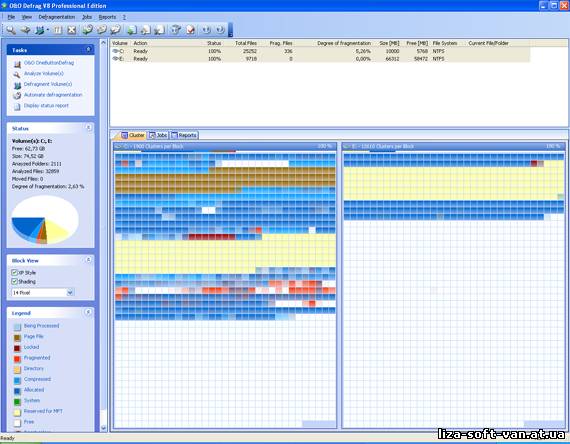570x444 pixels.
Task: Select the C: volume row
Action: pos(320,51)
